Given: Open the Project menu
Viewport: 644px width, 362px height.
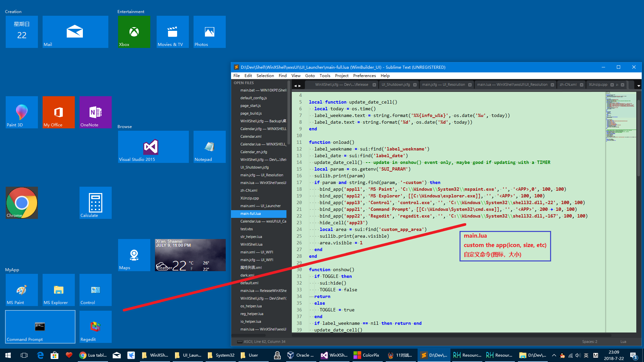Looking at the screenshot, I should (341, 76).
